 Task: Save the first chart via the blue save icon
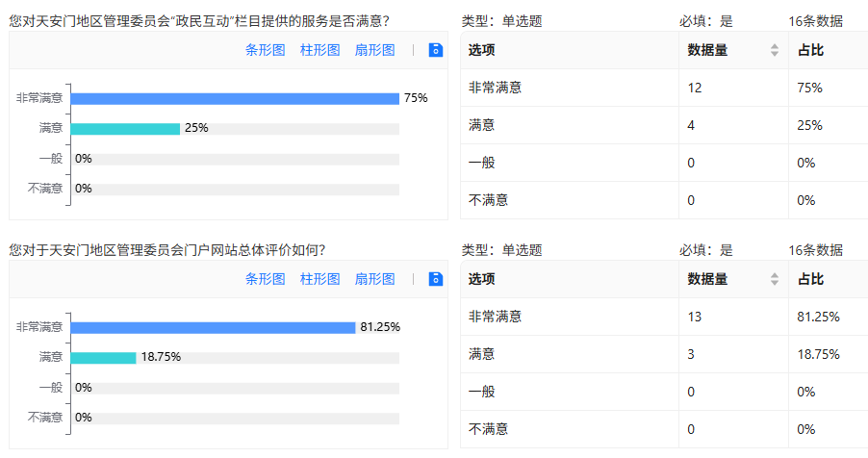[436, 50]
